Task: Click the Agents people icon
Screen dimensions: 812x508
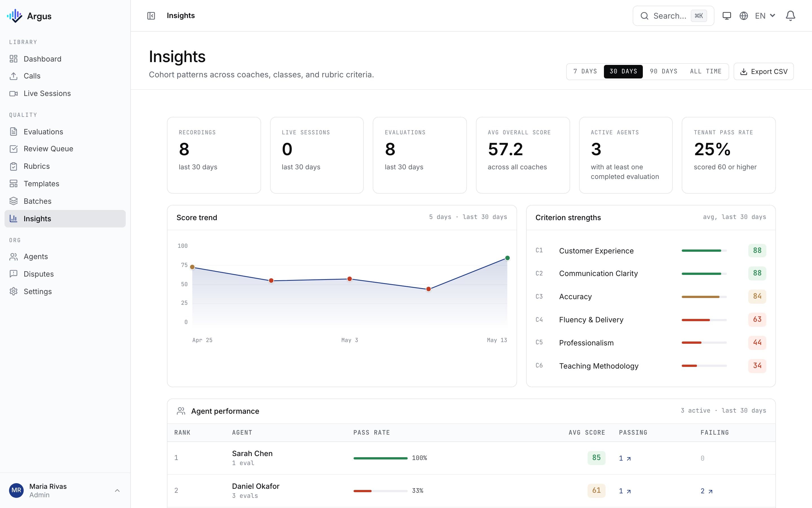Action: pyautogui.click(x=14, y=257)
